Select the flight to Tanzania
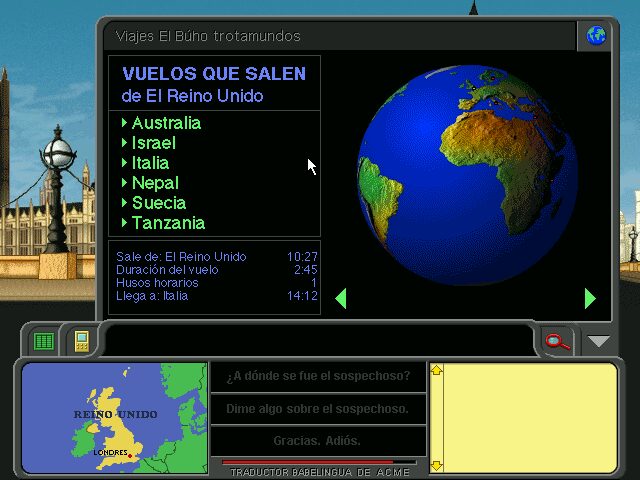 (168, 223)
